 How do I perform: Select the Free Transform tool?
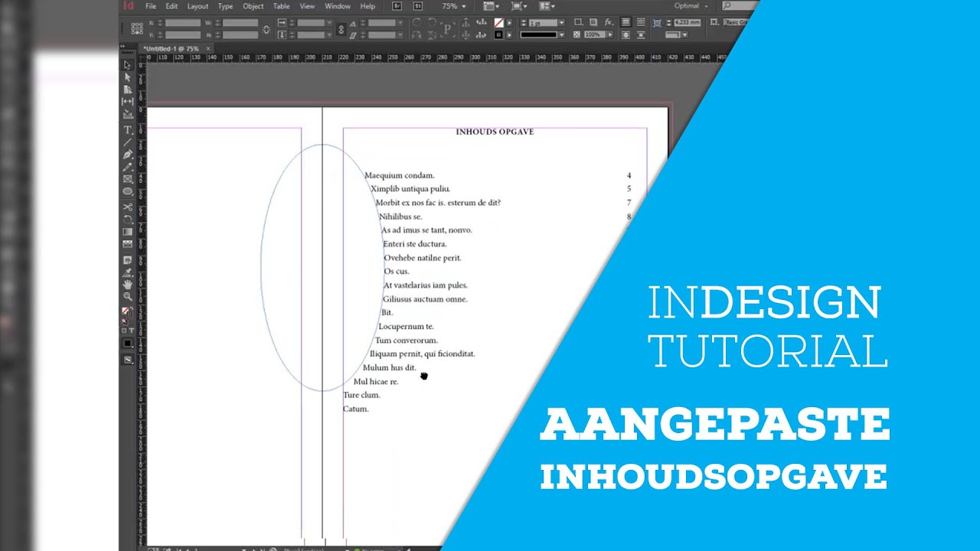click(x=128, y=220)
